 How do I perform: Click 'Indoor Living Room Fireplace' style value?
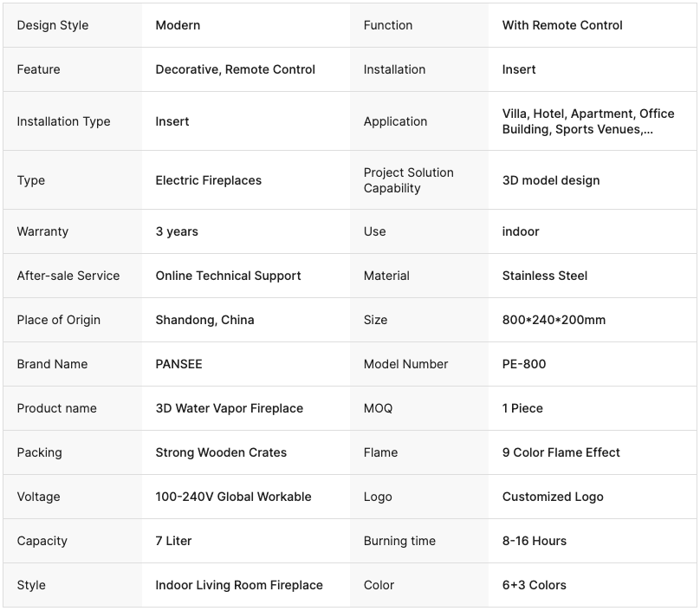238,585
